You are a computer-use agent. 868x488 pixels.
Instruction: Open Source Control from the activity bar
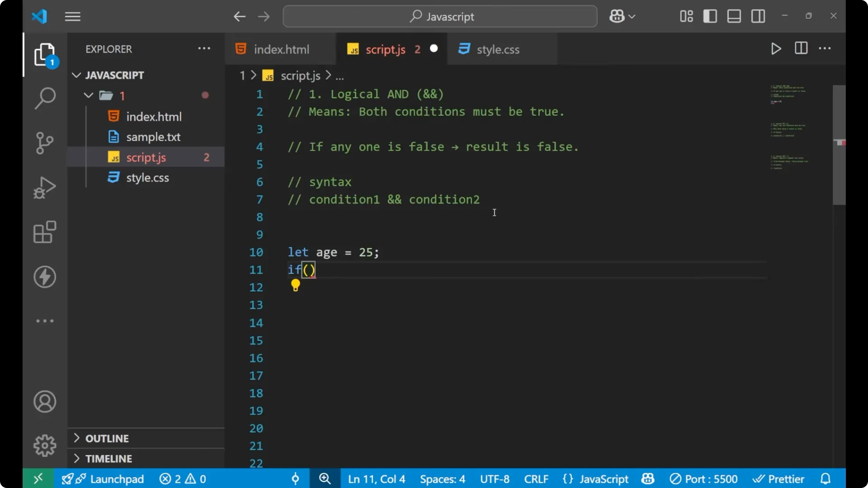pyautogui.click(x=44, y=143)
